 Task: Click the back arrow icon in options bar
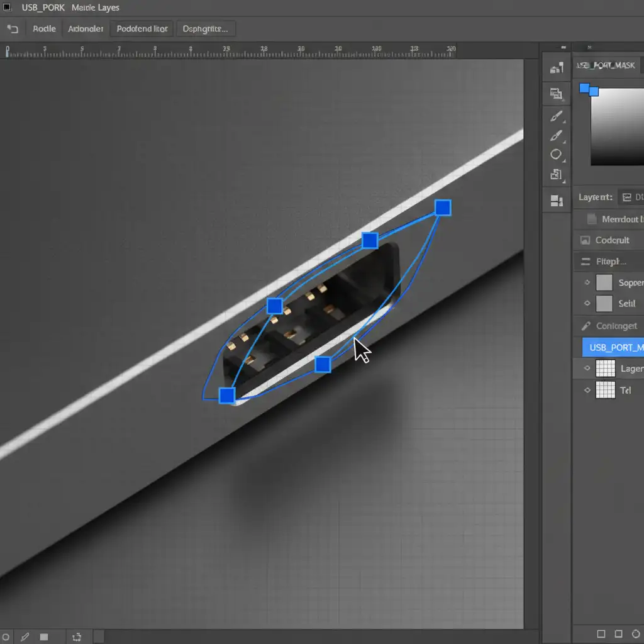(13, 29)
